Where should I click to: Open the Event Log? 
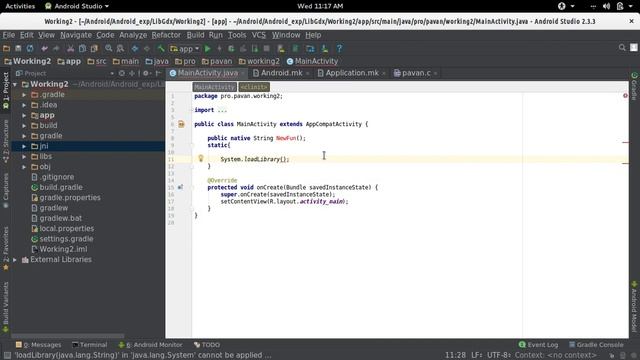538,345
